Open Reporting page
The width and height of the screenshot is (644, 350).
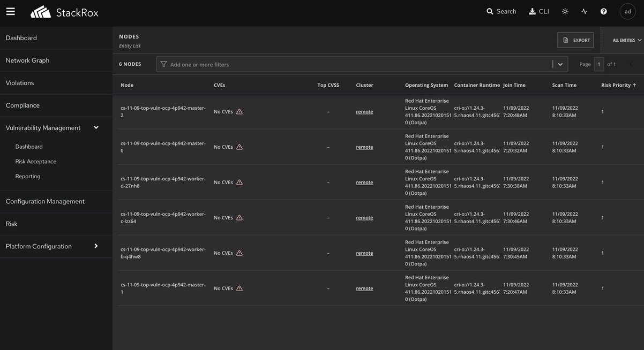[28, 177]
